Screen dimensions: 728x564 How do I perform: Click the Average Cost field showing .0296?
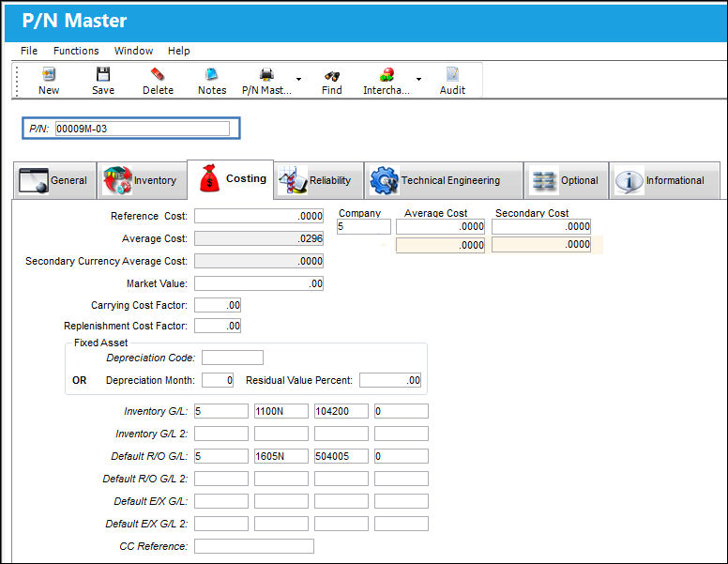[259, 238]
